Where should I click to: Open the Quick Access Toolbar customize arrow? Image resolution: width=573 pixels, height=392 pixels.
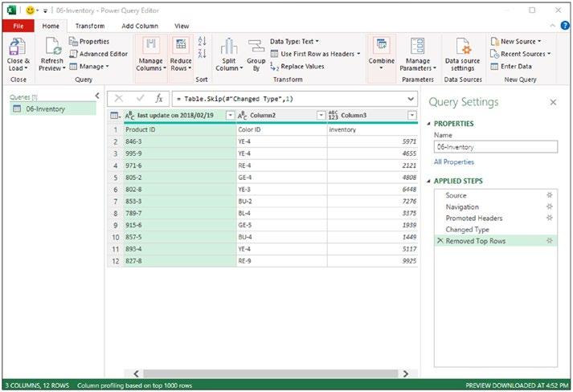click(45, 11)
